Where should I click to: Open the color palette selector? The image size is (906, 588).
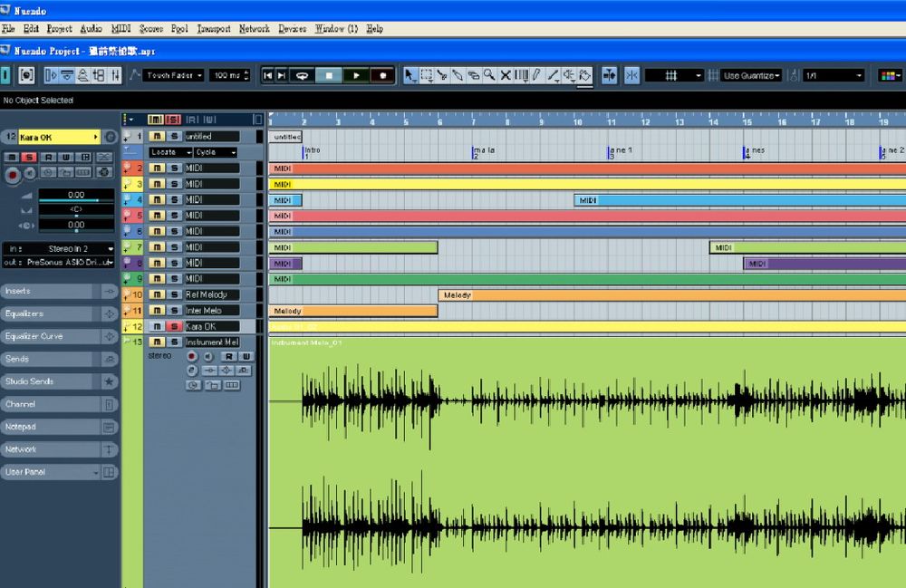[890, 76]
